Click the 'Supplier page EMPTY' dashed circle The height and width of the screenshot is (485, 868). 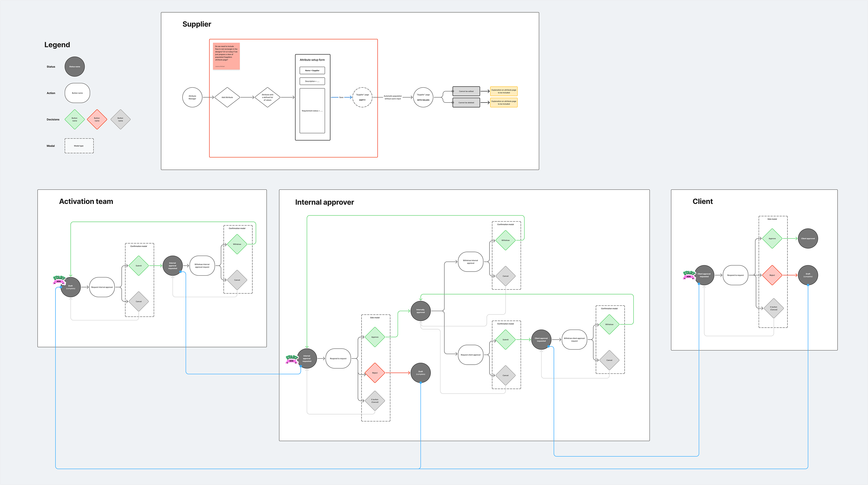(362, 97)
